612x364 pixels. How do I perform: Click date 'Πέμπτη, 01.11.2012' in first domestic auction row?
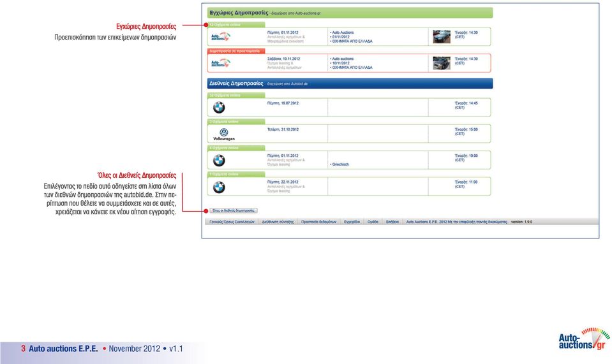point(283,33)
